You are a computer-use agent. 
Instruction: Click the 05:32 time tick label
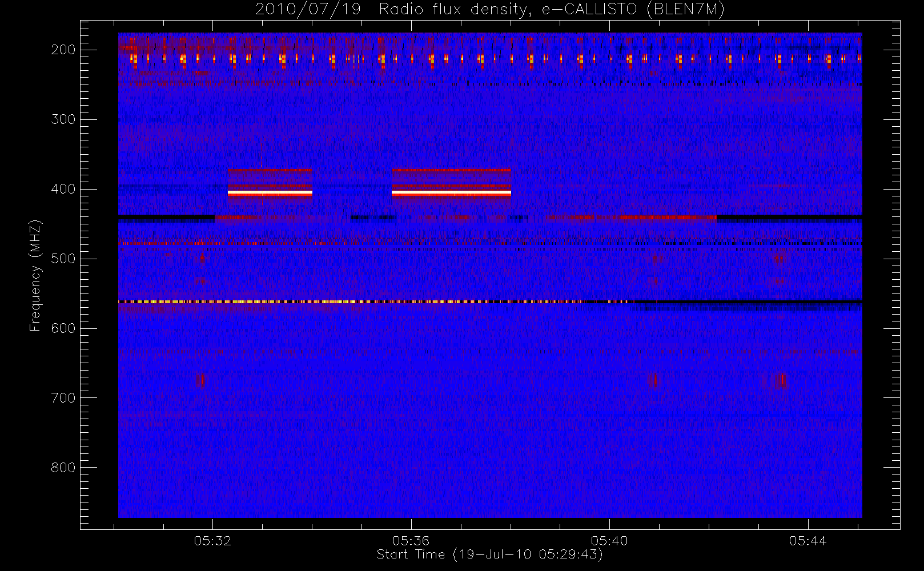212,541
